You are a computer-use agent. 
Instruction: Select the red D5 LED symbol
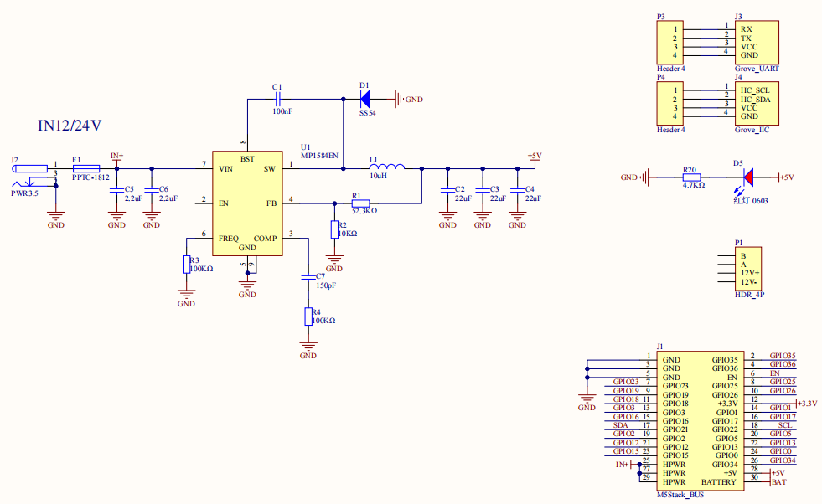pyautogui.click(x=748, y=177)
